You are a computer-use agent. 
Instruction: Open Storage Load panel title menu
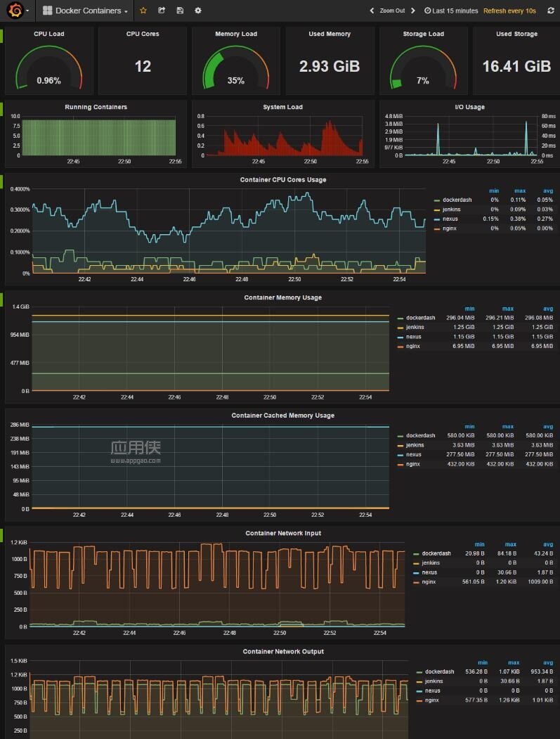click(424, 34)
